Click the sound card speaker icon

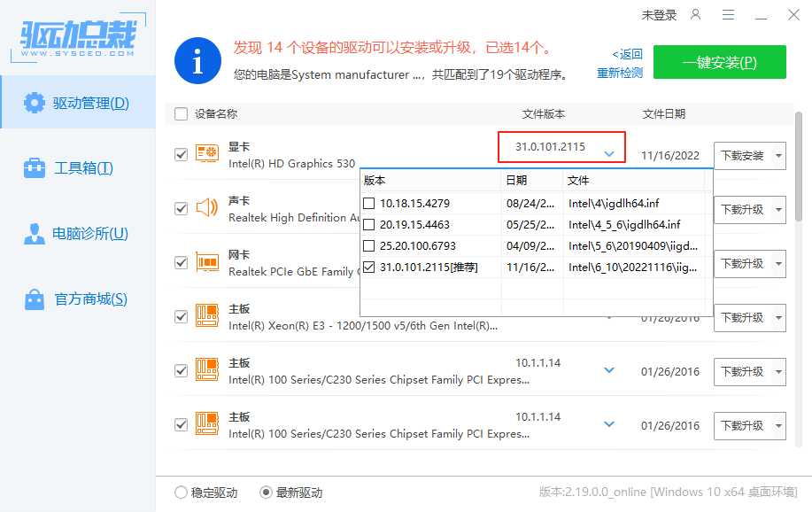pyautogui.click(x=207, y=208)
